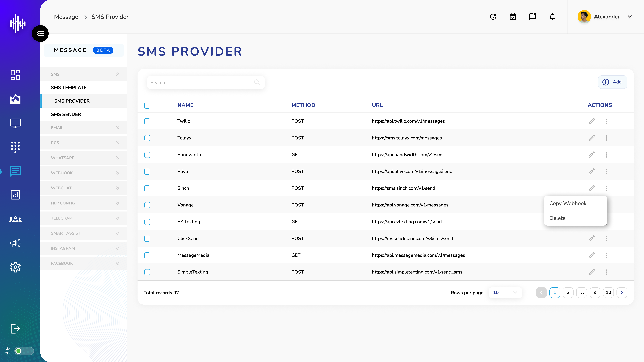Open the Alexander user menu chevron
The width and height of the screenshot is (644, 362).
630,17
